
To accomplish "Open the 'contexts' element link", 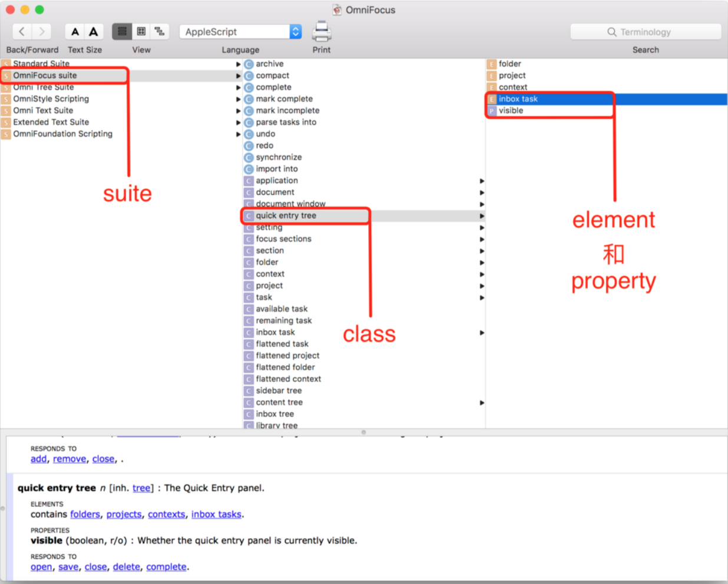I will coord(167,515).
